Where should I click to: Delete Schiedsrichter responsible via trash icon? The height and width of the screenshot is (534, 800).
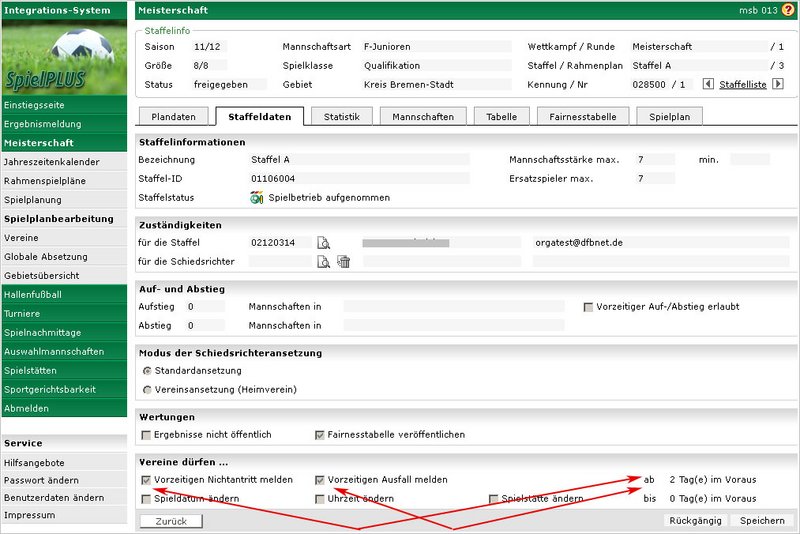343,262
